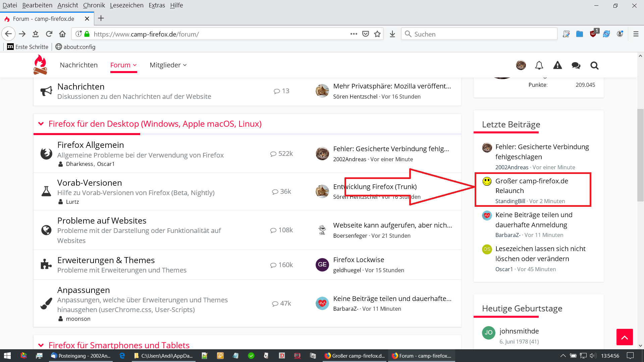Bookmark this page with star icon
This screenshot has height=362, width=644.
[x=377, y=34]
